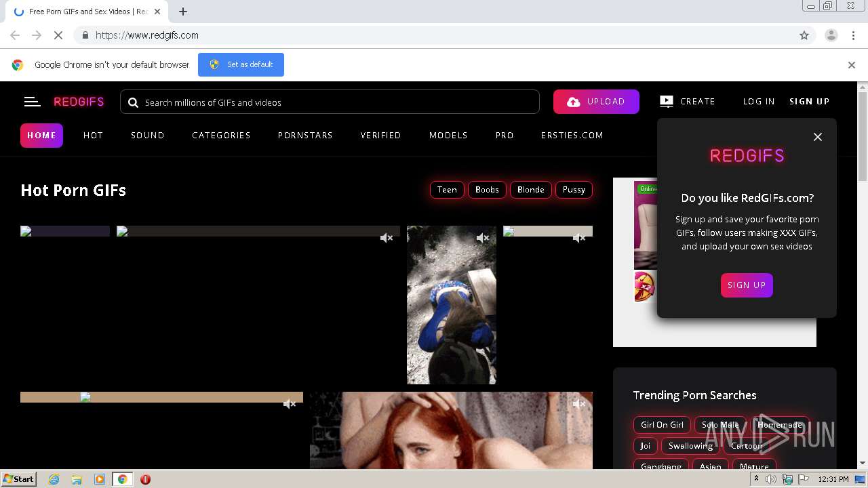Open the Windows Start menu
This screenshot has height=488, width=868.
pos(19,479)
